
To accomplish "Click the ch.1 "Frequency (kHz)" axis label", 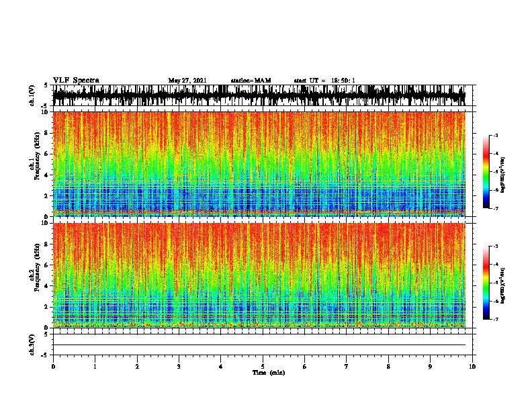I will pyautogui.click(x=37, y=156).
